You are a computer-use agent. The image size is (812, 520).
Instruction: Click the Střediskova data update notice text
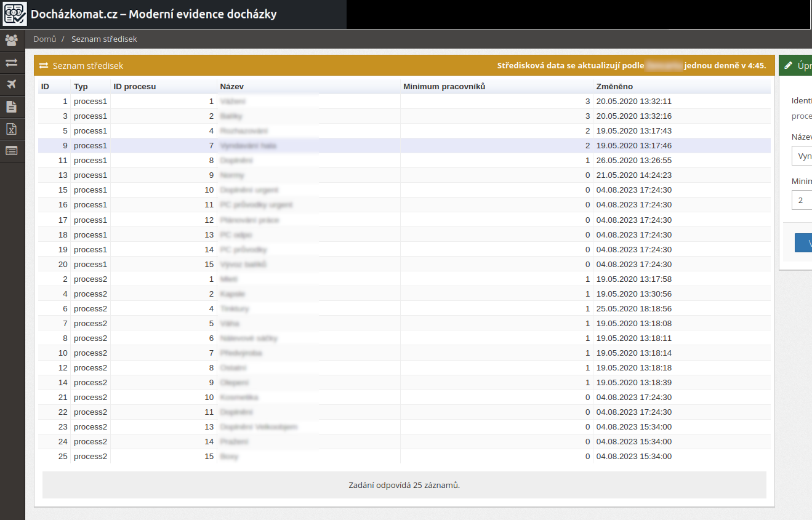pyautogui.click(x=632, y=65)
